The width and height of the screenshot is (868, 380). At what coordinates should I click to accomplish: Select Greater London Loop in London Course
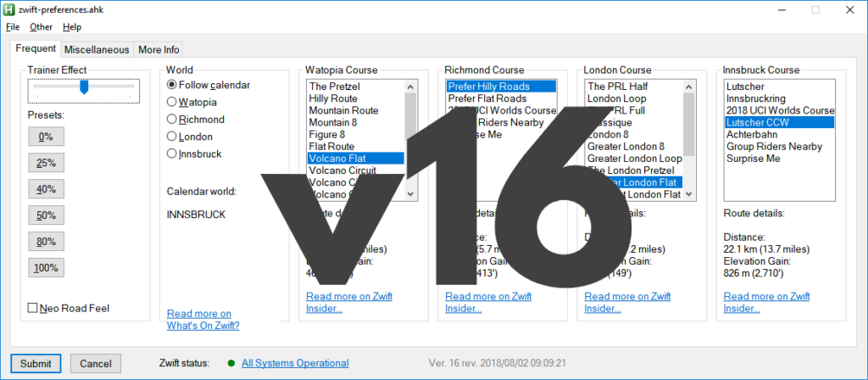tap(634, 159)
